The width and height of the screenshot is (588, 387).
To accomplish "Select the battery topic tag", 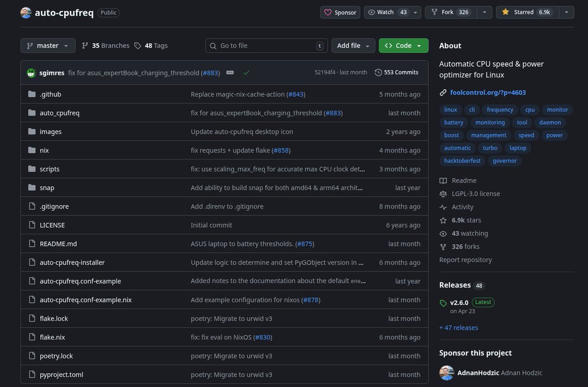I will [x=454, y=123].
